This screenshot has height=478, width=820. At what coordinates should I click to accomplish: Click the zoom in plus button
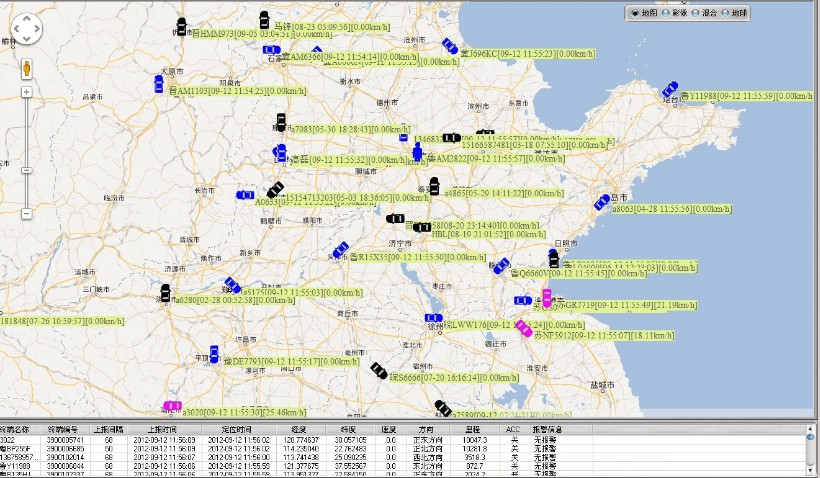coord(26,92)
